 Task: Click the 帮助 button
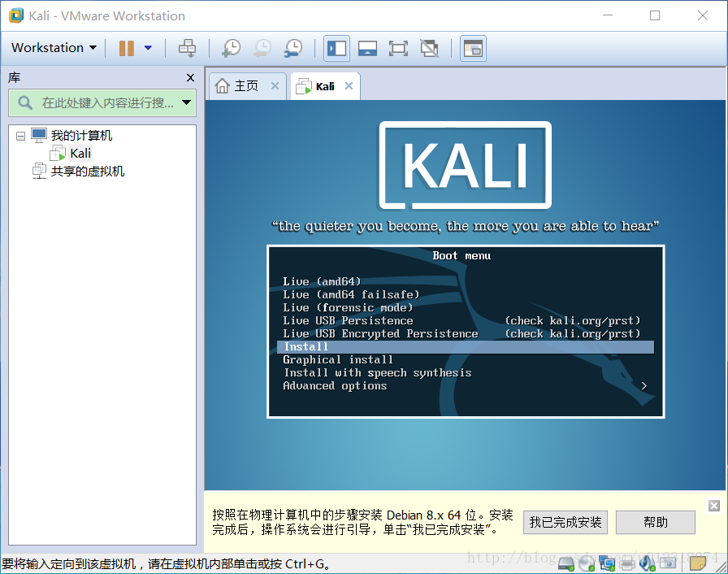click(x=655, y=523)
